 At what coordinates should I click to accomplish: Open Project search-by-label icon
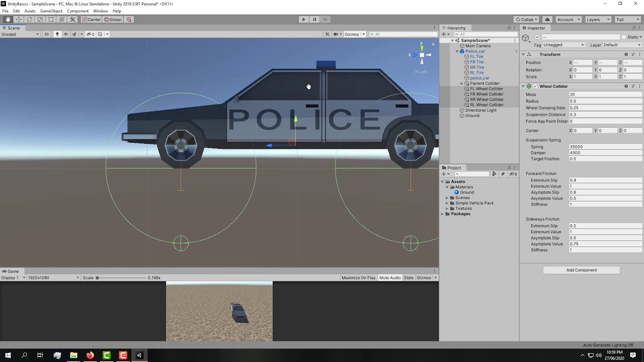pyautogui.click(x=503, y=174)
